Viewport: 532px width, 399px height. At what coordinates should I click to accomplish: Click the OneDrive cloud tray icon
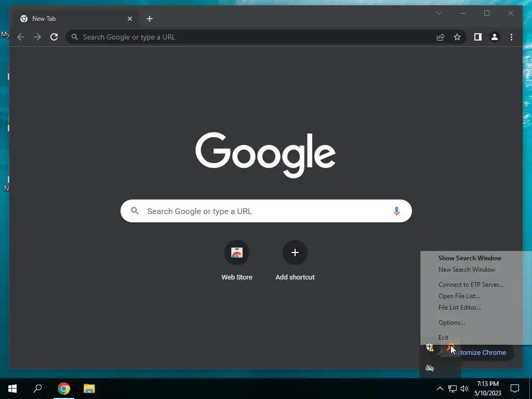(x=430, y=368)
